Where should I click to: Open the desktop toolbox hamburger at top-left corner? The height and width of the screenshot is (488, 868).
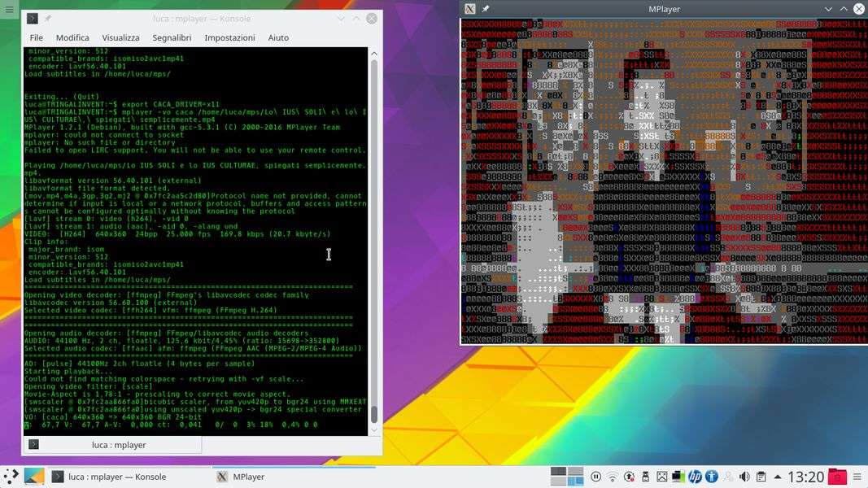9,9
